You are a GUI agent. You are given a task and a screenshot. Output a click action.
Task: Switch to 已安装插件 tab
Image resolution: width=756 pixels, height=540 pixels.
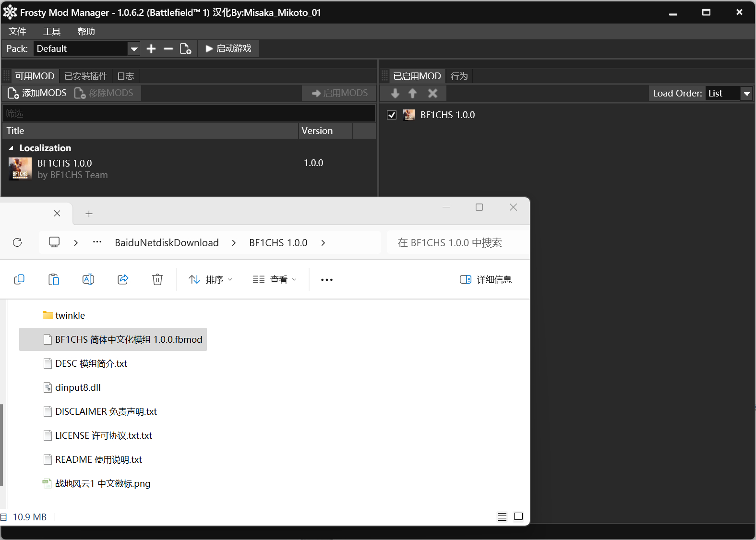[85, 76]
